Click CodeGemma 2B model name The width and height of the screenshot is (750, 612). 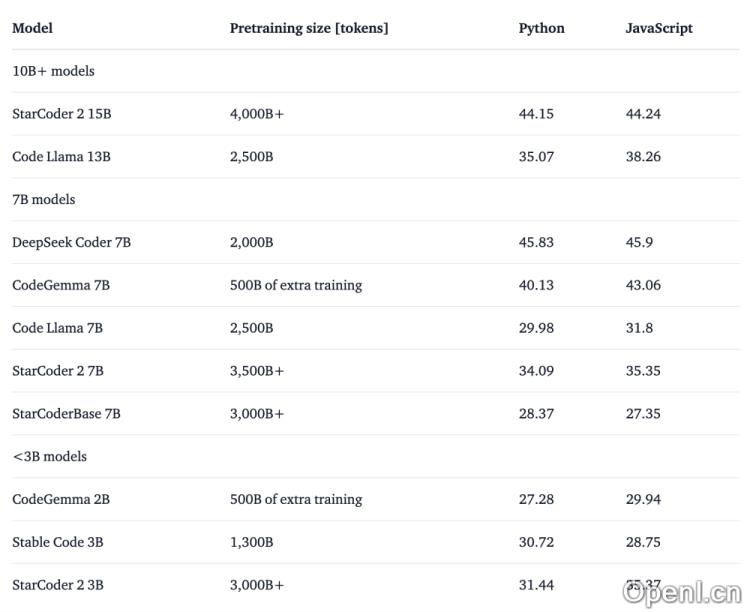pyautogui.click(x=61, y=499)
